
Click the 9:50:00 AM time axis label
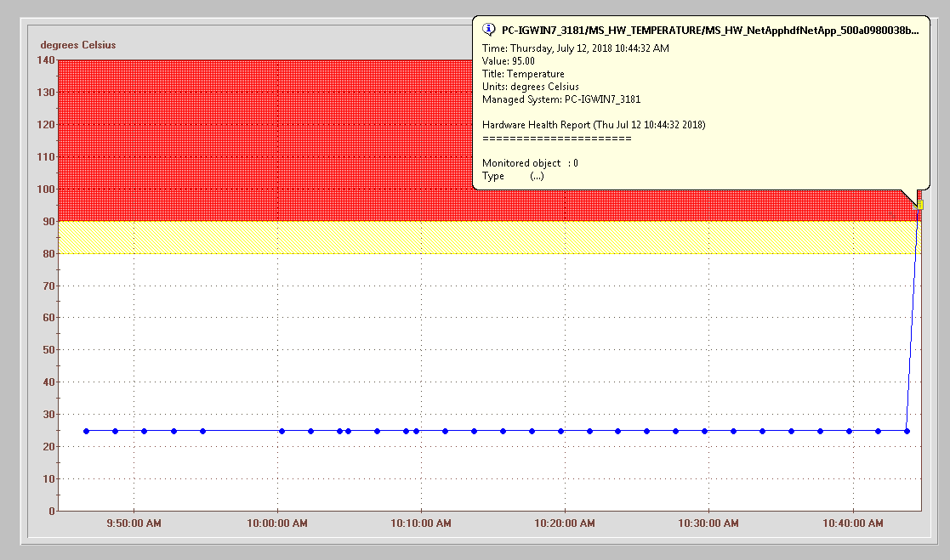click(x=134, y=523)
